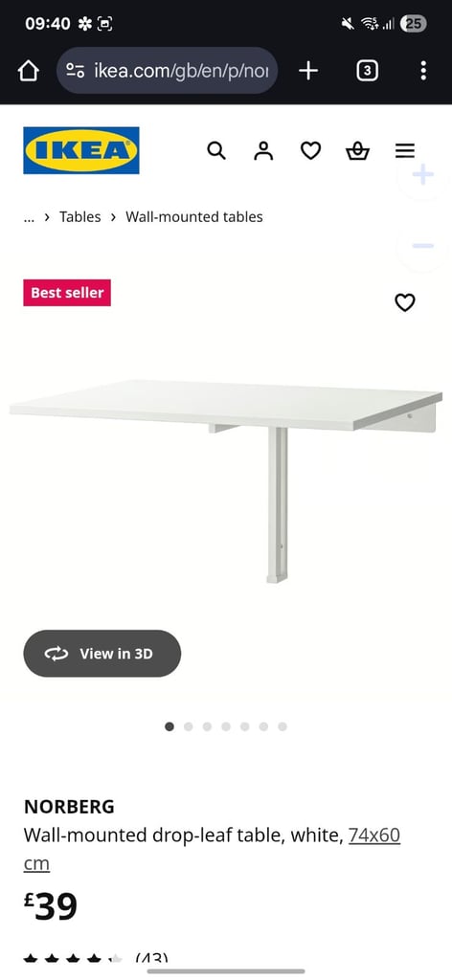Image resolution: width=452 pixels, height=980 pixels.
Task: Open the shopping basket icon
Action: tap(357, 150)
